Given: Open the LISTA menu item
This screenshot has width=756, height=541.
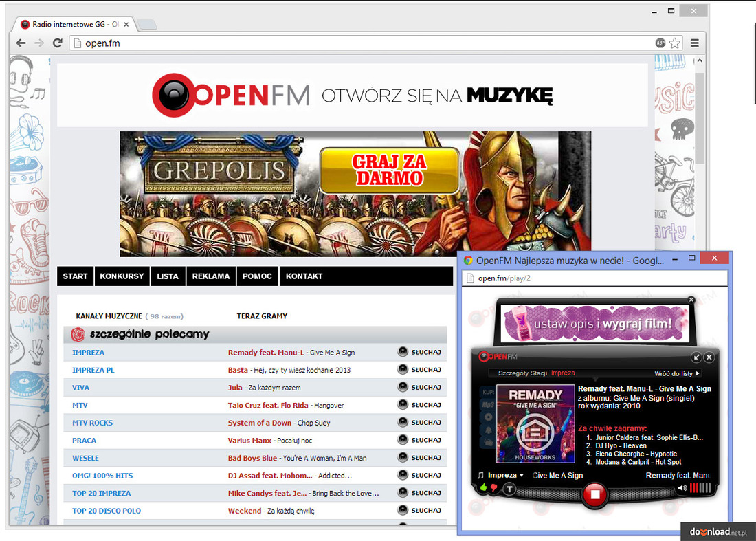Looking at the screenshot, I should pos(167,276).
